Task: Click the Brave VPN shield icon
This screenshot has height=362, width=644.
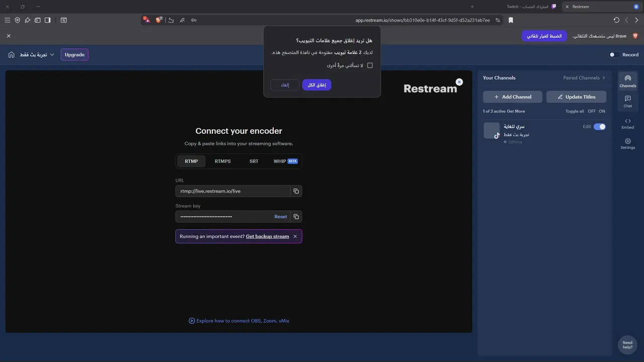Action: click(x=17, y=20)
